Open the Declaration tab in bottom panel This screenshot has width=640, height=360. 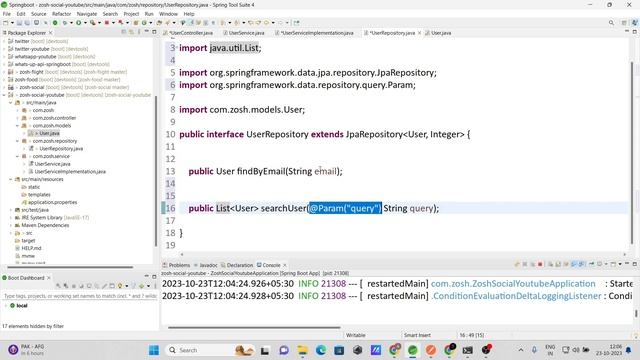[237, 265]
